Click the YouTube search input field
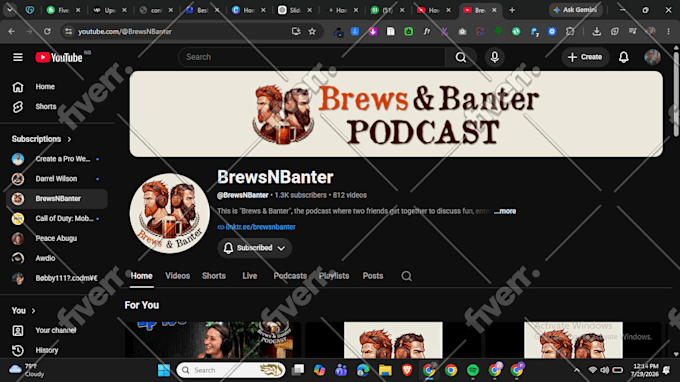Viewport: 680px width, 382px height. pyautogui.click(x=311, y=57)
